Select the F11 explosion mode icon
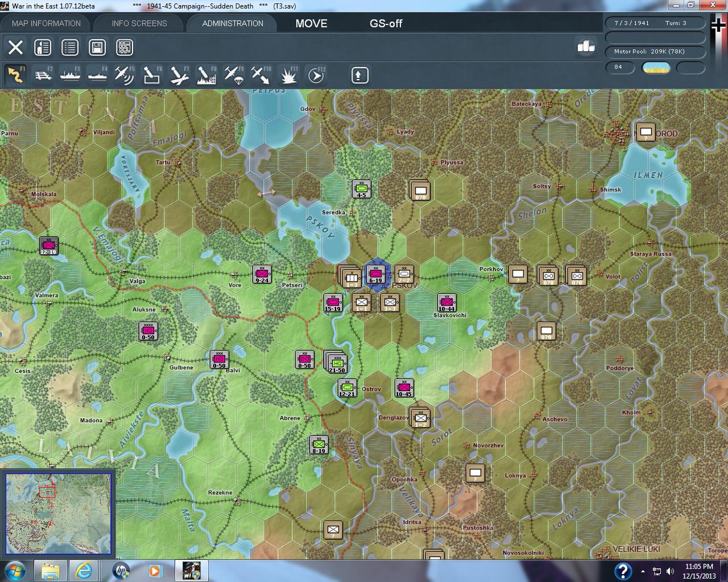 tap(288, 76)
